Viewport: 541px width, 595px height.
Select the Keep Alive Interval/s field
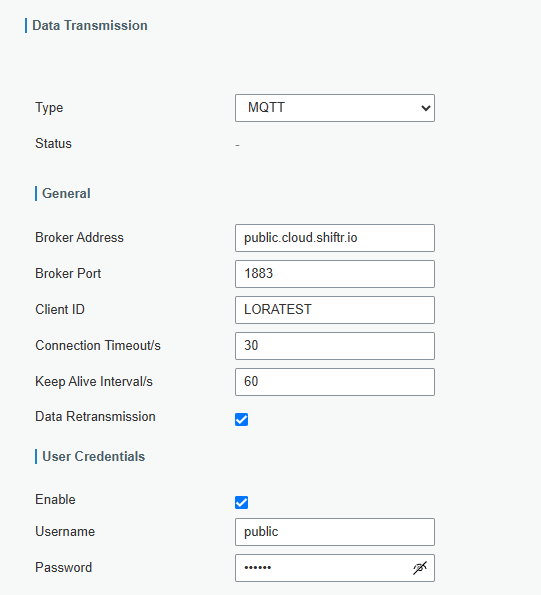click(335, 382)
